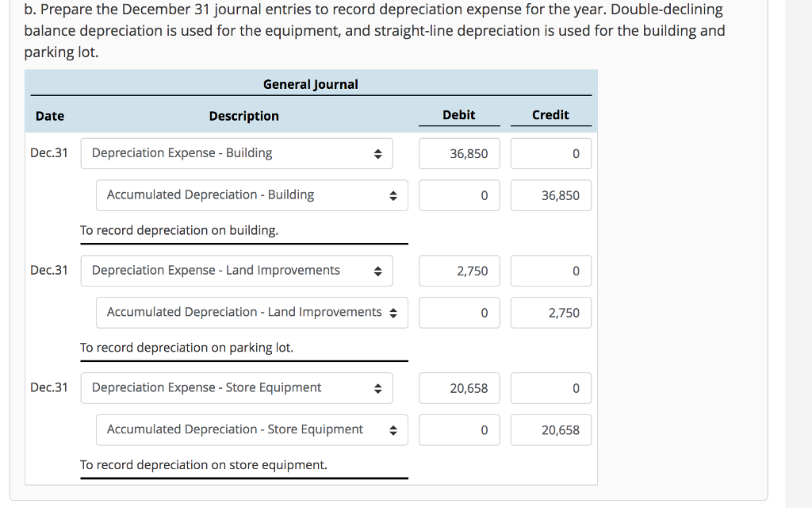Select the debit field containing 2,750
Image resolution: width=812 pixels, height=508 pixels.
459,271
